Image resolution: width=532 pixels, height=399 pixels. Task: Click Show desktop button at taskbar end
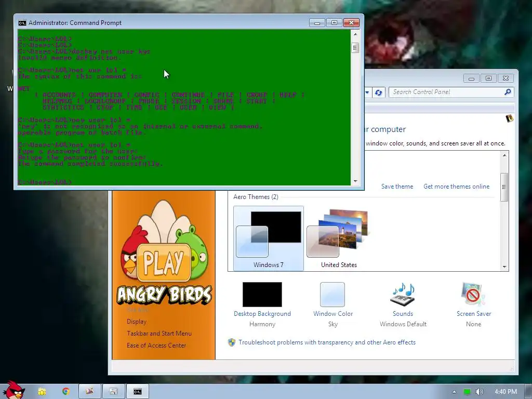[x=528, y=392]
